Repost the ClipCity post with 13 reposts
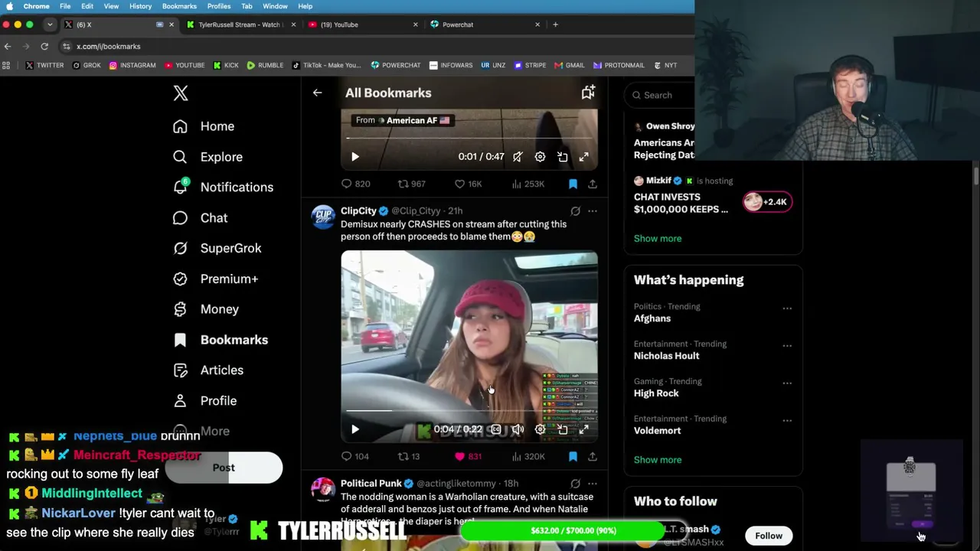 (x=409, y=457)
